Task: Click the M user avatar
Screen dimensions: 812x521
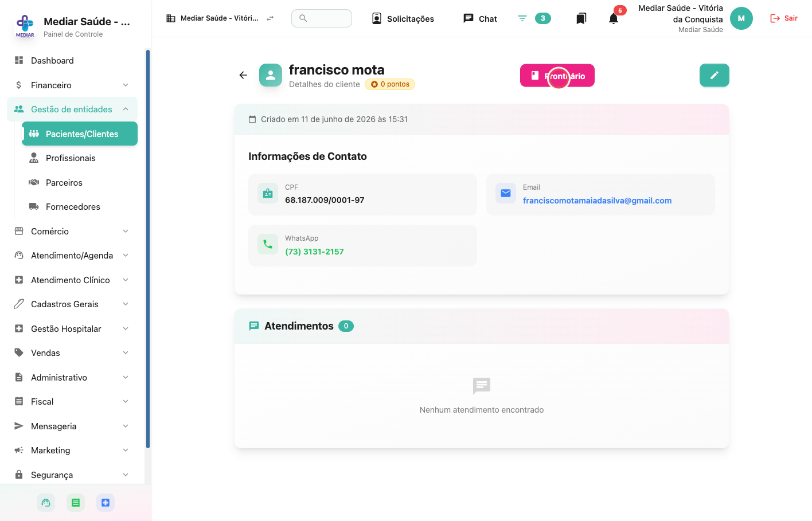Action: [741, 18]
